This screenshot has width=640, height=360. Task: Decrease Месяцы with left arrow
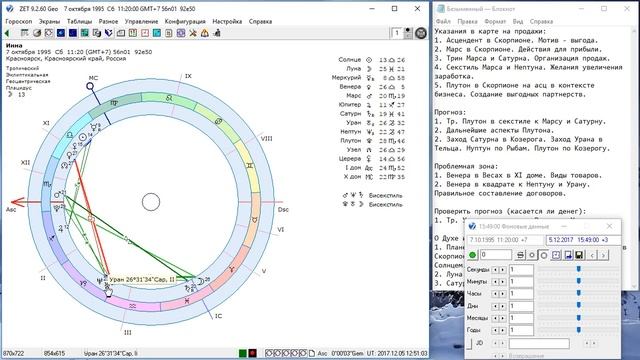pos(495,318)
